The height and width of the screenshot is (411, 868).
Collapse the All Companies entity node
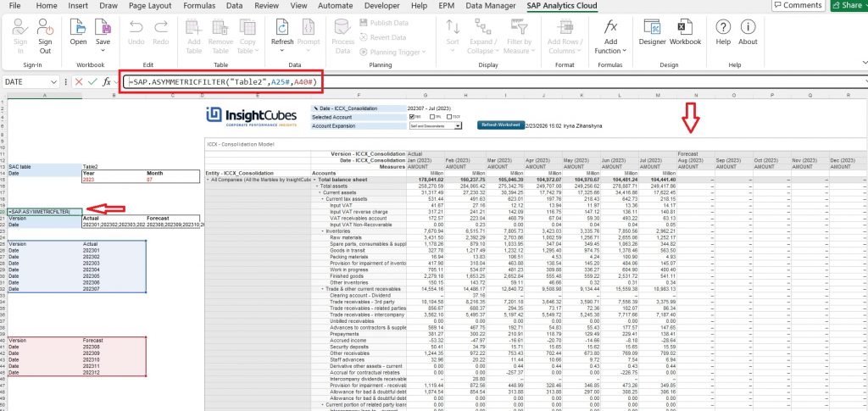tap(208, 180)
